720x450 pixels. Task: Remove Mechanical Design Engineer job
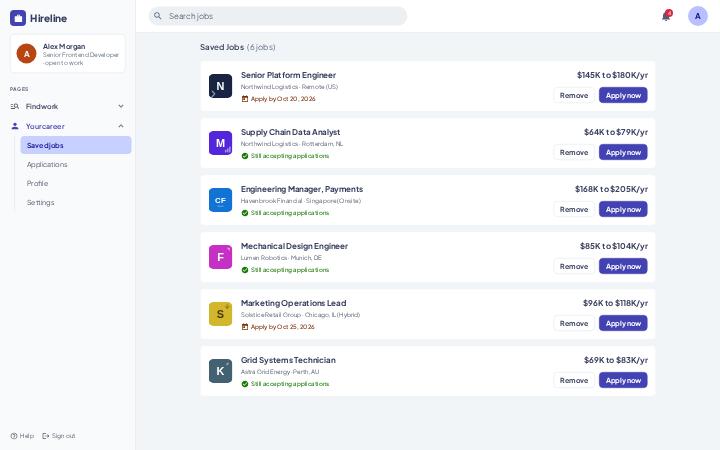[574, 266]
